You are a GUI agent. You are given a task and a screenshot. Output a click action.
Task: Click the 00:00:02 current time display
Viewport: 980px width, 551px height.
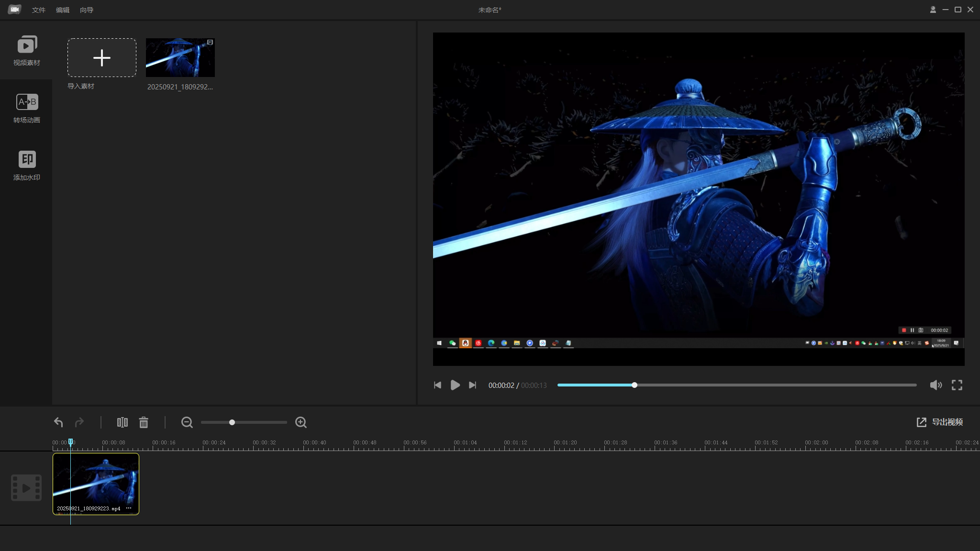point(501,386)
